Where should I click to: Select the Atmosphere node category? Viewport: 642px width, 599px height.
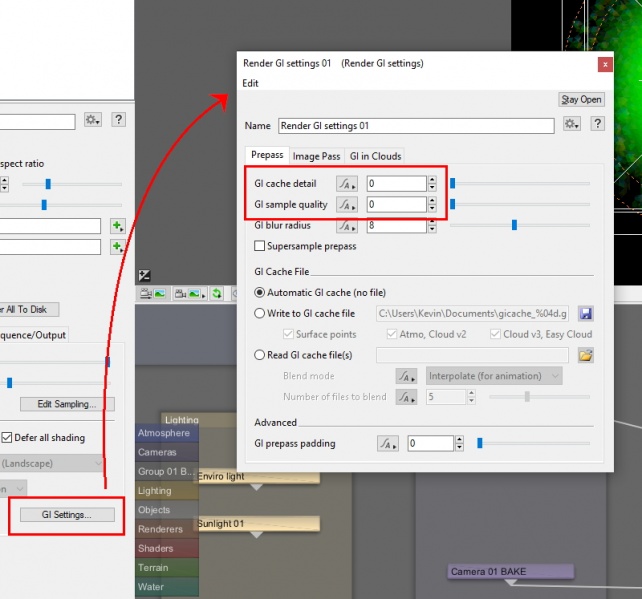167,433
